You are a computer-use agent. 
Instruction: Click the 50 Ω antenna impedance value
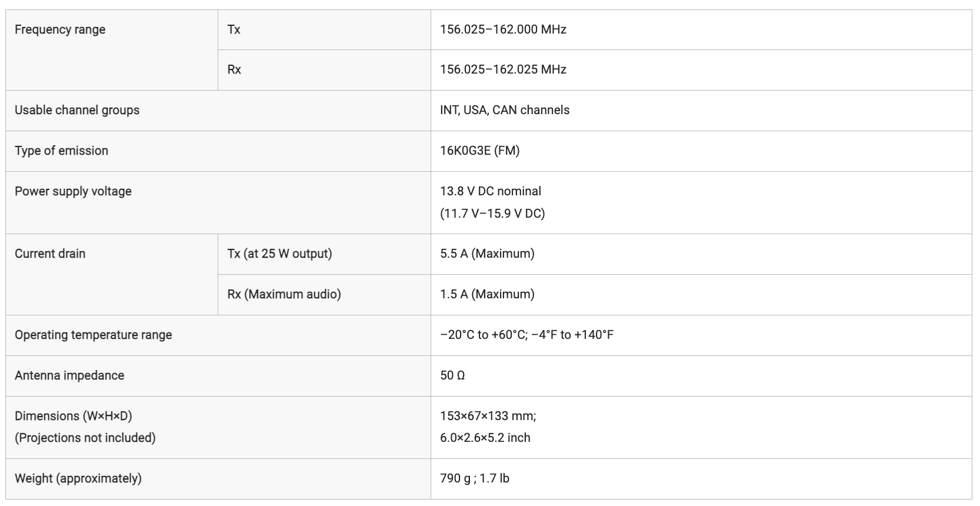point(452,375)
